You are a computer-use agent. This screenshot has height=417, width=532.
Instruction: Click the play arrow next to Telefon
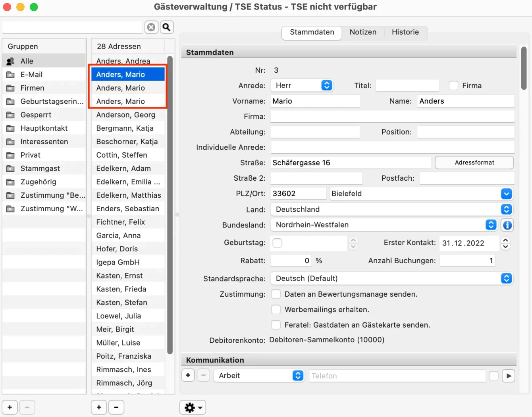coord(509,376)
